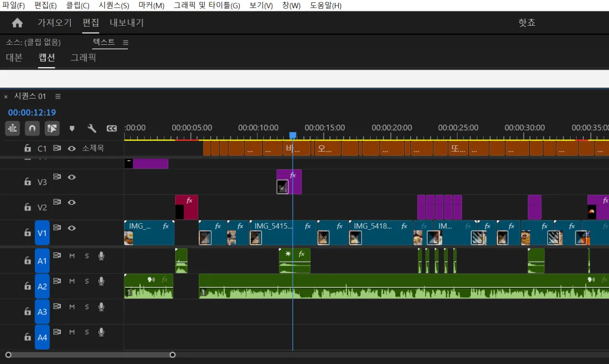The width and height of the screenshot is (609, 364).
Task: Toggle Snap in timeline magnet icon
Action: pos(32,128)
